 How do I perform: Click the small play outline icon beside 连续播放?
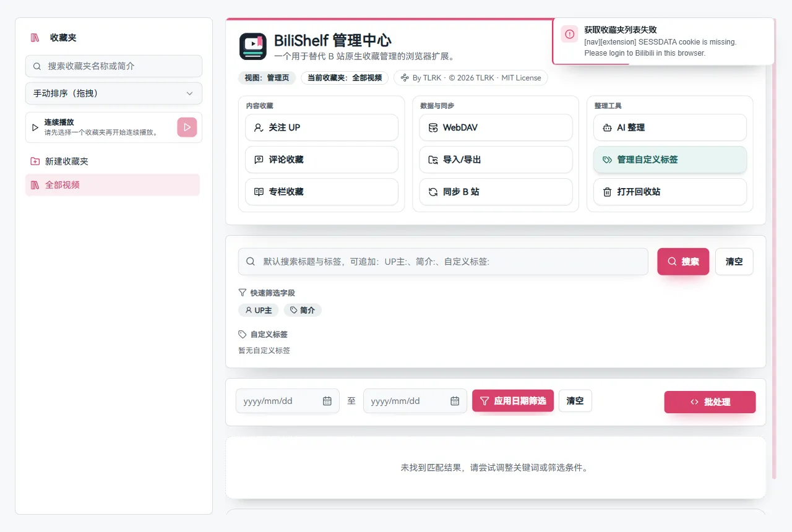[x=35, y=127]
